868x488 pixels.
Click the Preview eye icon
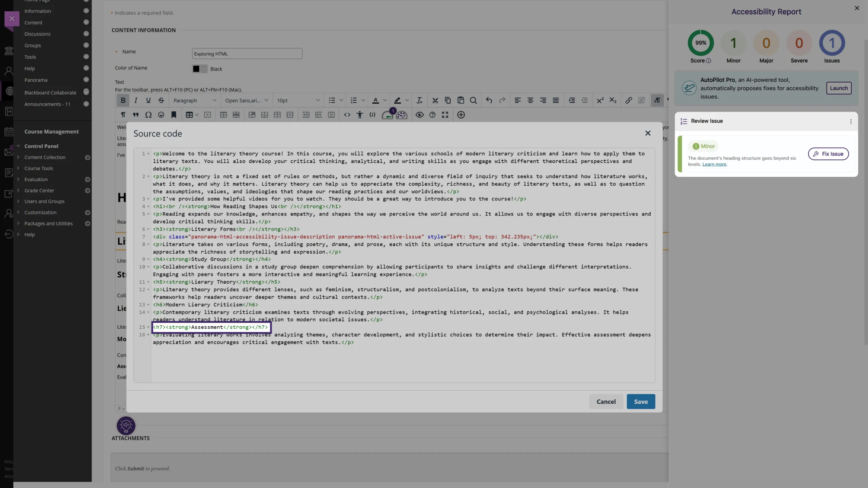pos(419,115)
